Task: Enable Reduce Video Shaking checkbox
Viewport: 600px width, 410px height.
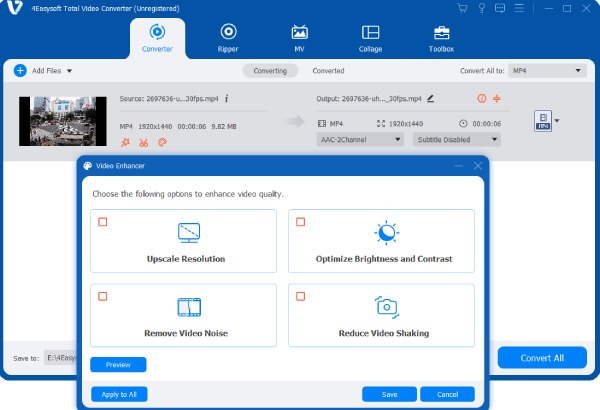Action: [x=300, y=296]
